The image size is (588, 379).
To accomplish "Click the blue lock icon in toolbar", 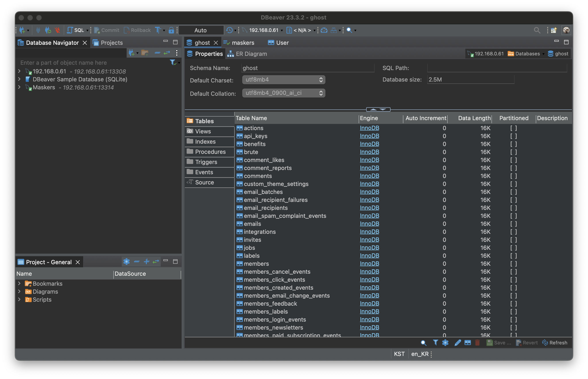I will coord(171,30).
